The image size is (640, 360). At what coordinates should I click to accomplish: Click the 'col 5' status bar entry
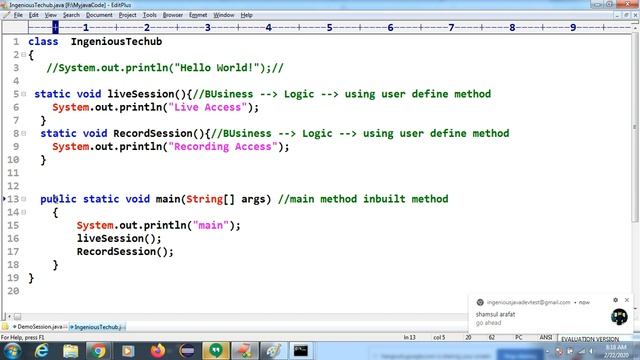click(439, 338)
